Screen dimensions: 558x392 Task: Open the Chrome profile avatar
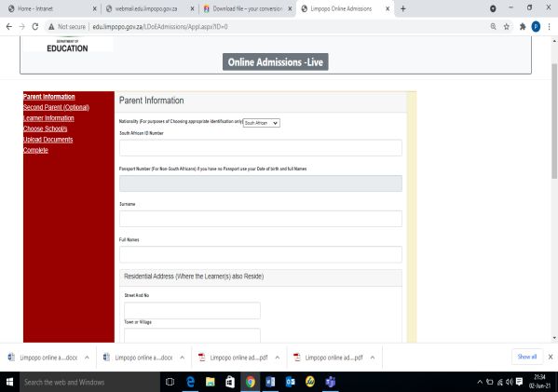tap(536, 27)
